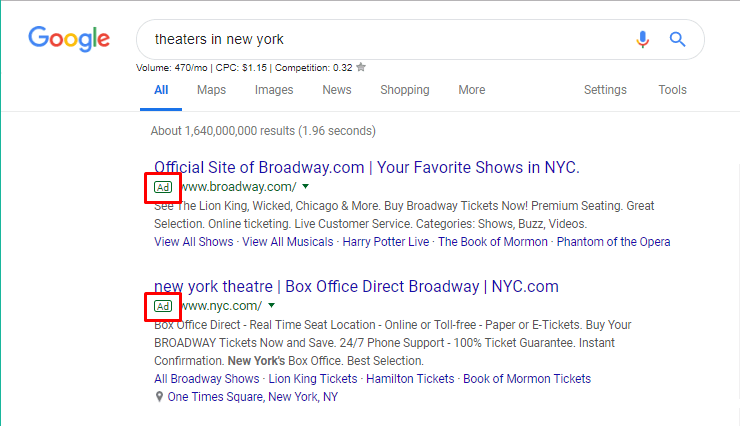Image resolution: width=740 pixels, height=426 pixels.
Task: Open the More search menu
Action: click(x=471, y=90)
